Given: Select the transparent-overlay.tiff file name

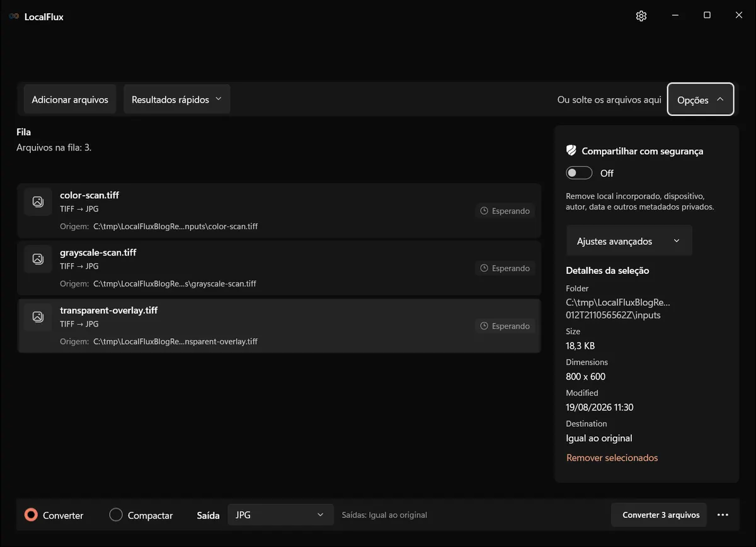Looking at the screenshot, I should [x=109, y=310].
